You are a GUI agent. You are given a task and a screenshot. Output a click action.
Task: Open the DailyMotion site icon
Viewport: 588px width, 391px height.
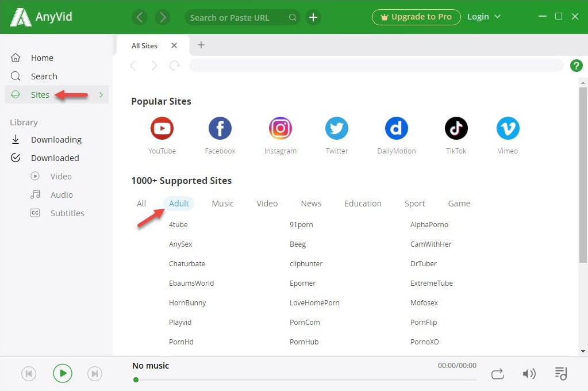click(397, 128)
